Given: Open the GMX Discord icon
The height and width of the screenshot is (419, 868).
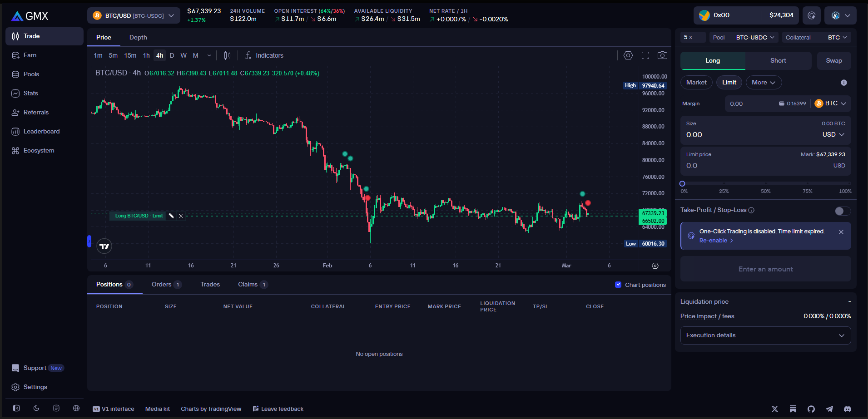Looking at the screenshot, I should pos(847,409).
